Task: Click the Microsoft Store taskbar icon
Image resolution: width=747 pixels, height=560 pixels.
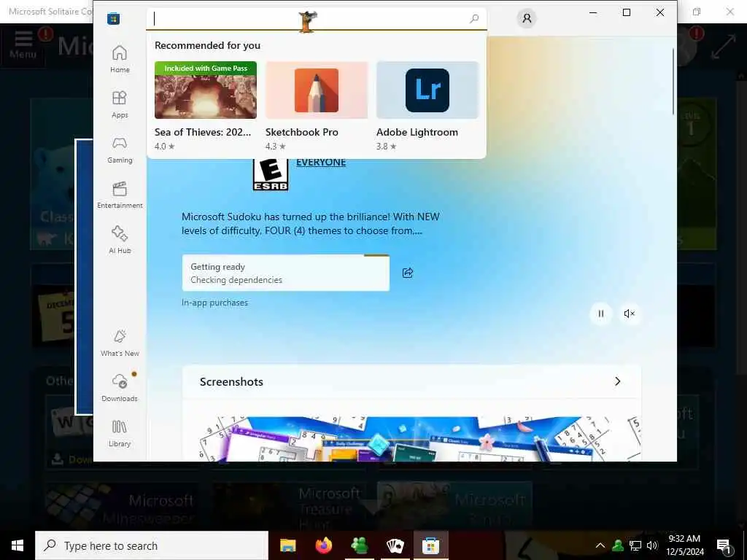Action: pyautogui.click(x=430, y=545)
